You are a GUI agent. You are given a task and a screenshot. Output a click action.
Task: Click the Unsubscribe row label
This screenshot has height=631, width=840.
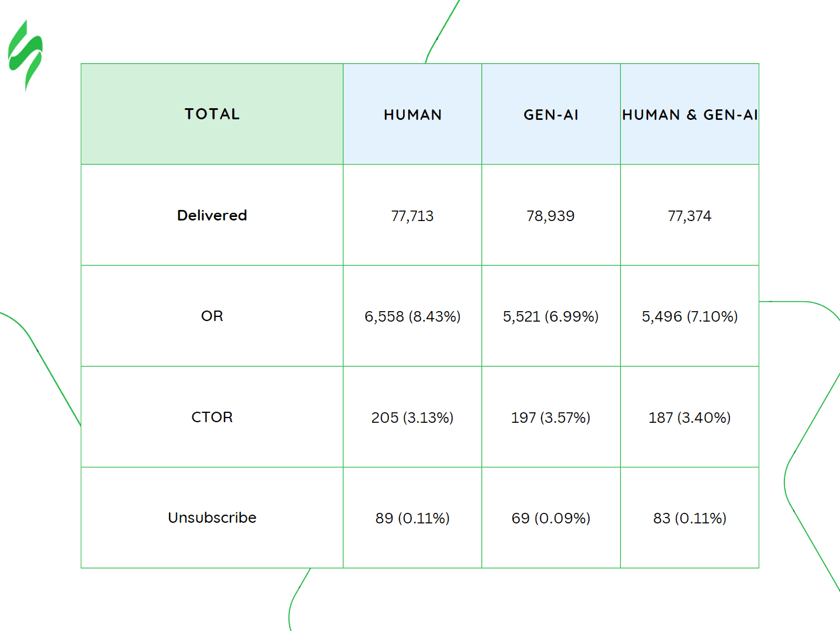[212, 518]
